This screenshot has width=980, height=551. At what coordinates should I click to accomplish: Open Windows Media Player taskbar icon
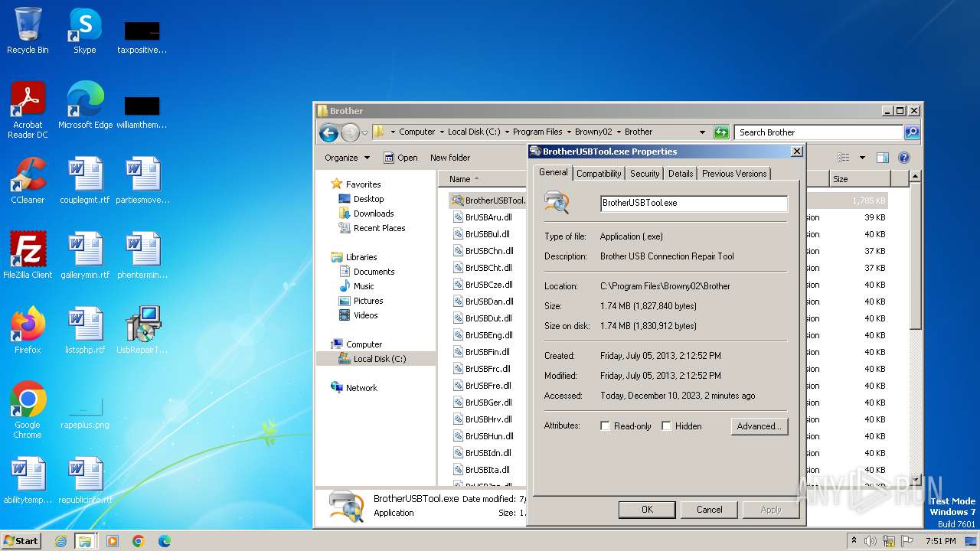coord(113,541)
